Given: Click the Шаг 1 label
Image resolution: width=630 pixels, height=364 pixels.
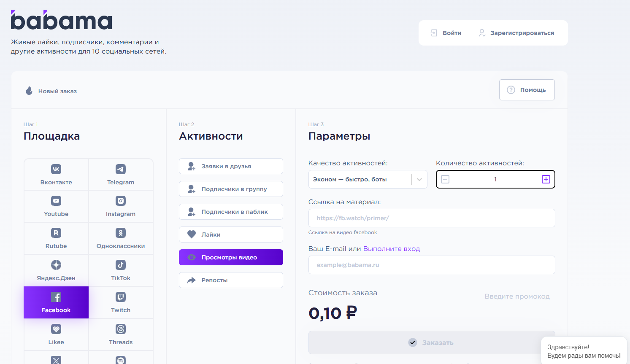Looking at the screenshot, I should tap(30, 124).
